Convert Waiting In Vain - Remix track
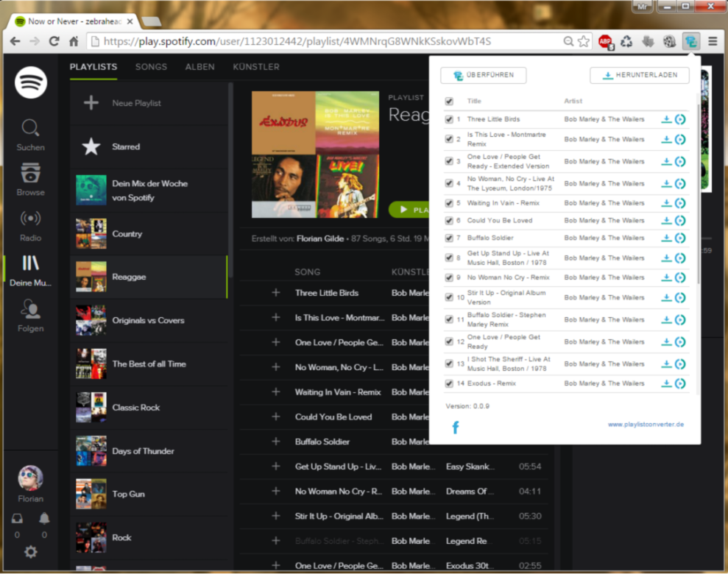Image resolution: width=728 pixels, height=574 pixels. (x=680, y=203)
